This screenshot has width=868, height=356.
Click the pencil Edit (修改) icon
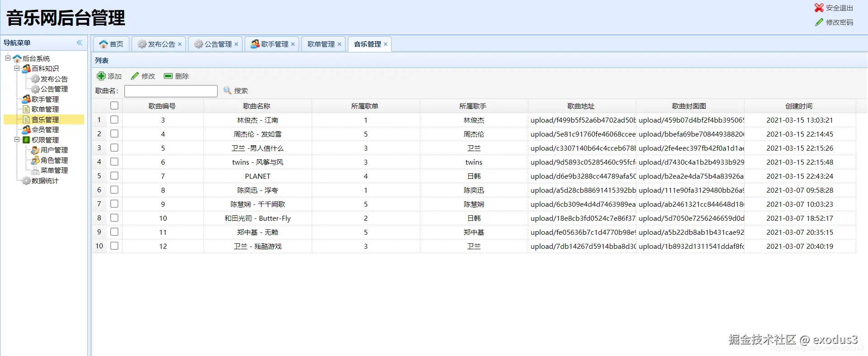click(x=135, y=76)
